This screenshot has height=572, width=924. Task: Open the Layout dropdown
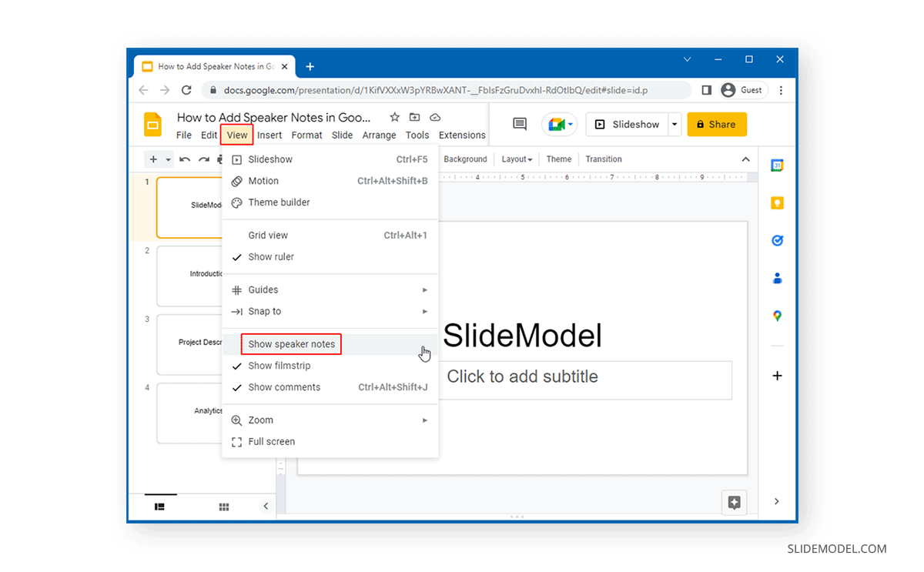point(516,159)
